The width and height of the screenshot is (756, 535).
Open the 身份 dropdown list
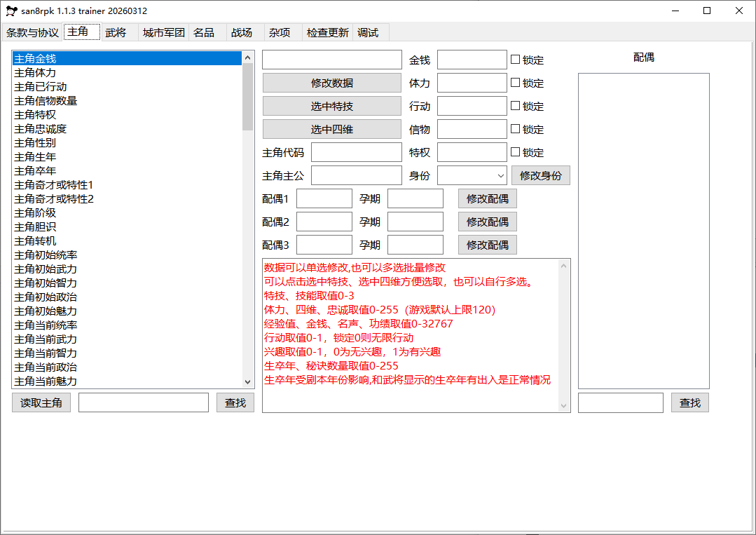click(500, 175)
